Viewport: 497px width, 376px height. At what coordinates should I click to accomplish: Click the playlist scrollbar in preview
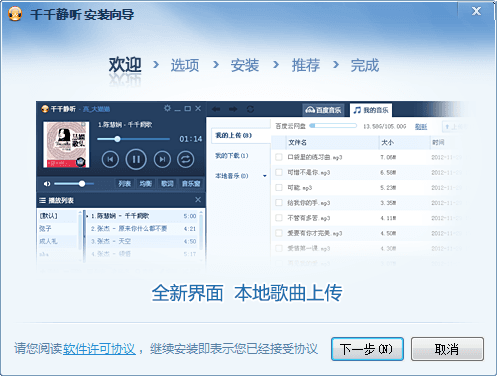201,231
